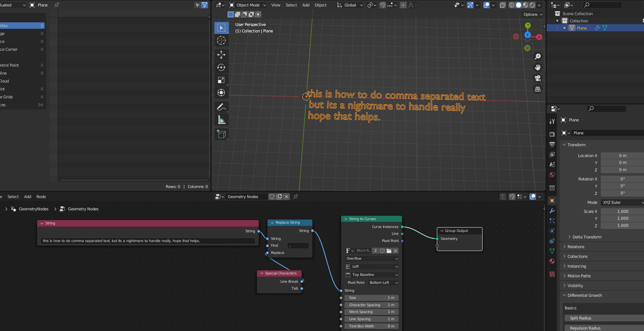This screenshot has width=644, height=331.
Task: Select the Add Cube tool
Action: pos(221,134)
